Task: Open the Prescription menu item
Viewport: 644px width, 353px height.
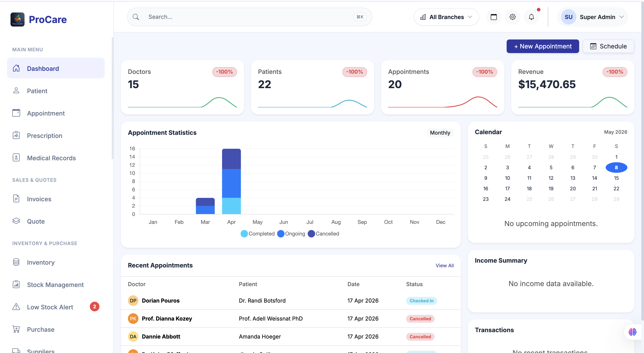Action: pos(56,135)
